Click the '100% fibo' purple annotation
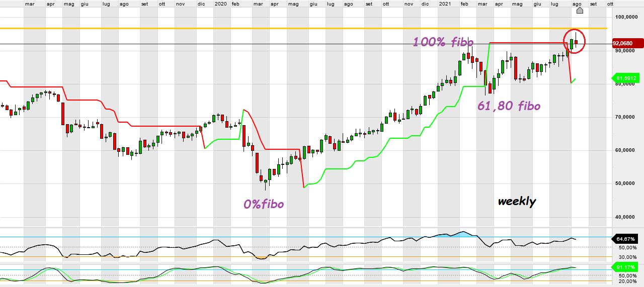 pos(443,42)
